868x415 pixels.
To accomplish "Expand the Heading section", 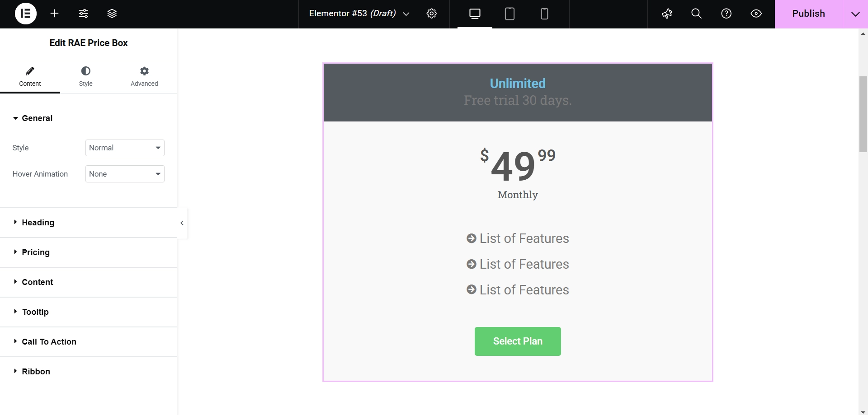I will point(89,223).
